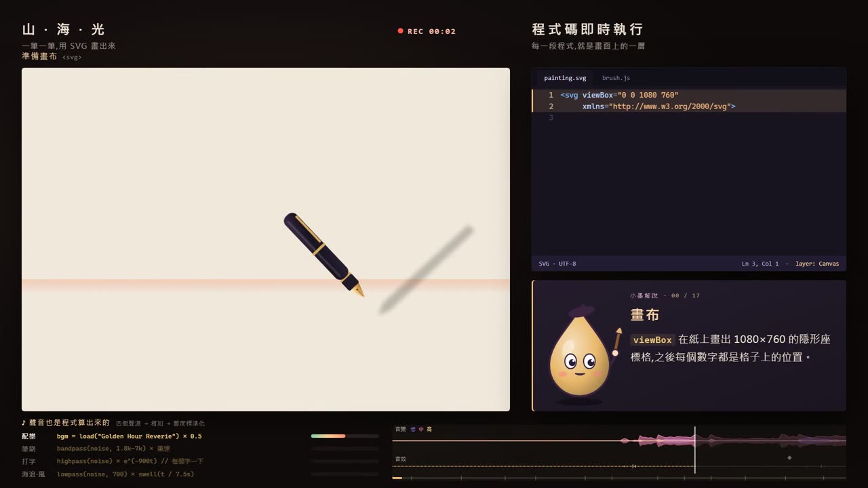
Task: Click the bottom chapter progress bar
Action: tap(619, 478)
